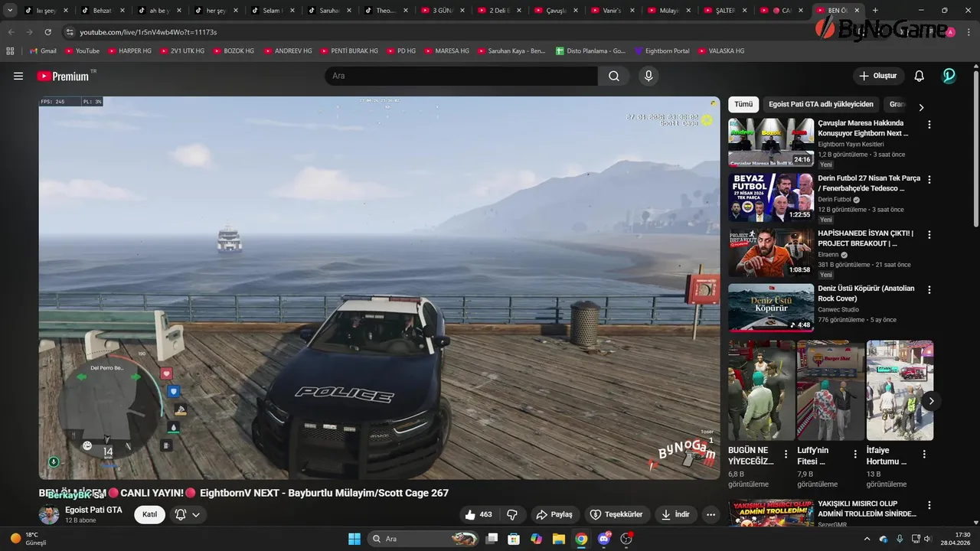The height and width of the screenshot is (551, 980).
Task: Open options for Derin Futbol video
Action: (x=929, y=179)
